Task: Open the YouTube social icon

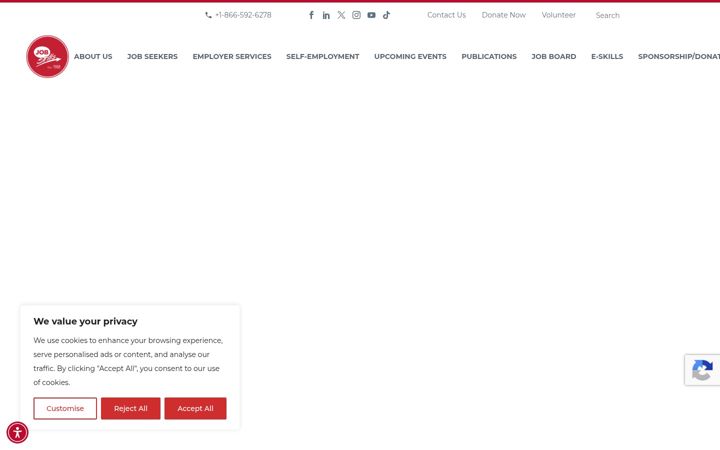Action: coord(371,15)
